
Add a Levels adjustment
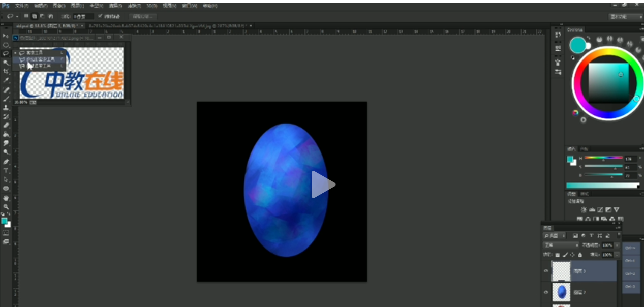(x=592, y=210)
